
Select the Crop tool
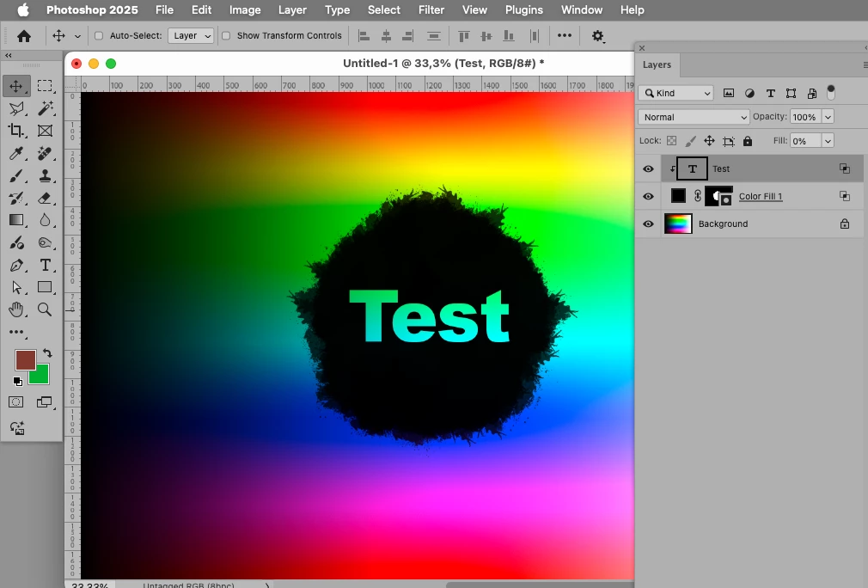point(15,131)
